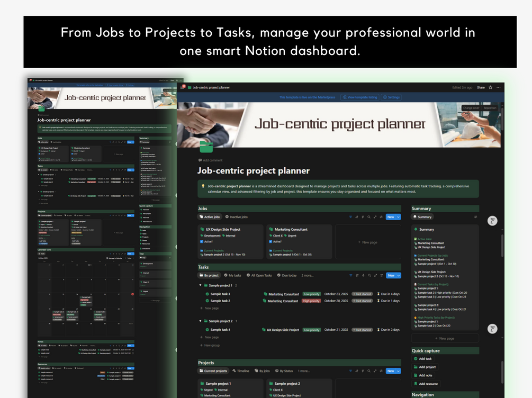This screenshot has width=532, height=398.
Task: Open the Sample task 4 row
Action: [x=300, y=330]
